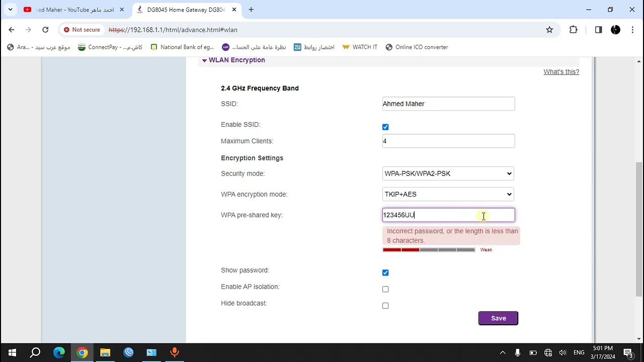The width and height of the screenshot is (644, 362).
Task: Enable the AP isolation checkbox
Action: pos(385,290)
